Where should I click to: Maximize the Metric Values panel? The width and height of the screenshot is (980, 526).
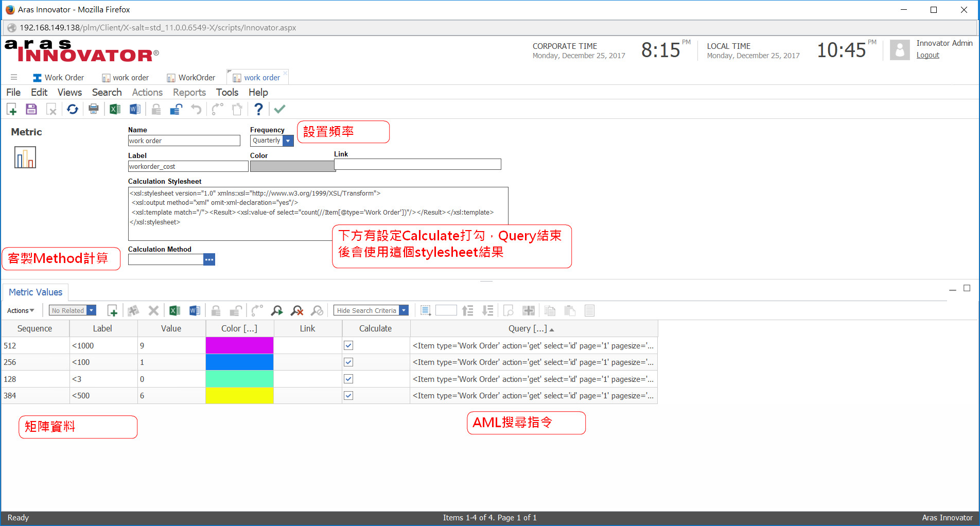[967, 288]
